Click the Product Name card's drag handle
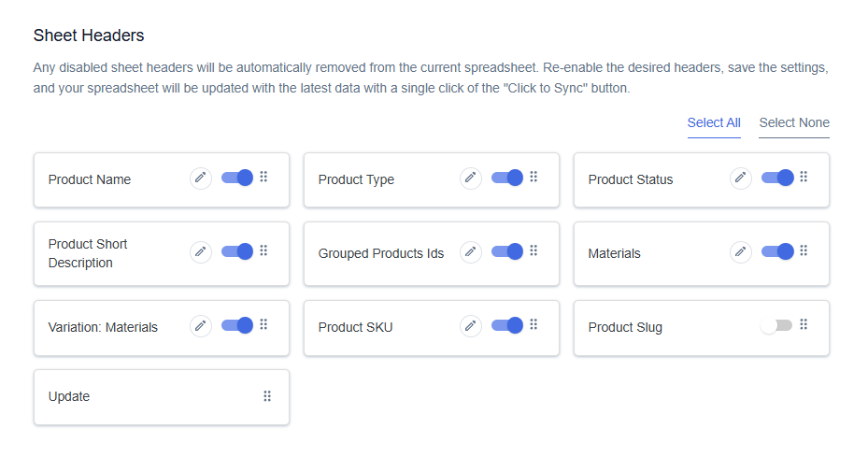Viewport: 868px width, 457px height. click(x=264, y=177)
